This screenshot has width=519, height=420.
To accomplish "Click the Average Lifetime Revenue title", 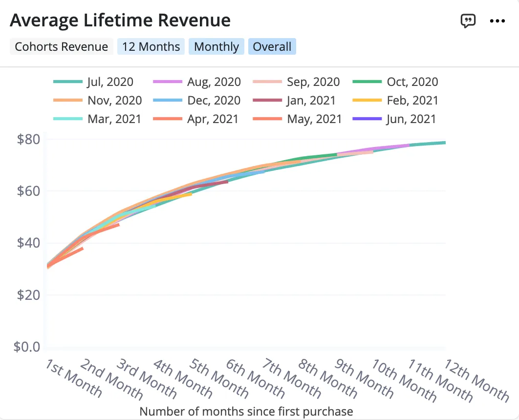I will (x=120, y=21).
